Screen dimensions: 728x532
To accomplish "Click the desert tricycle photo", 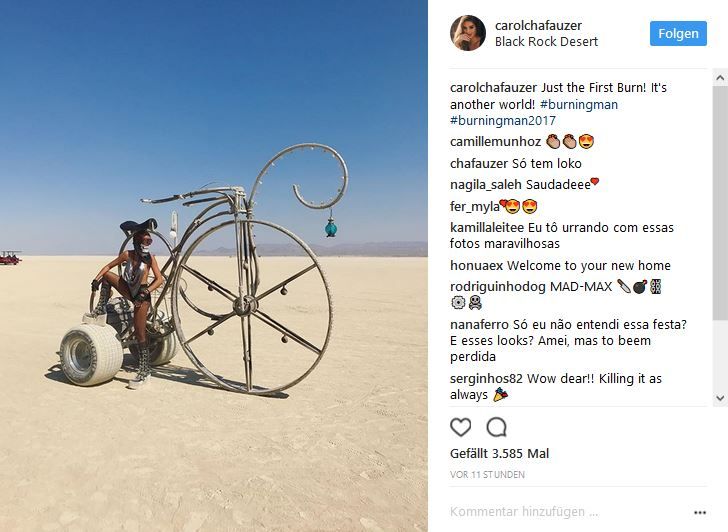I will click(214, 266).
